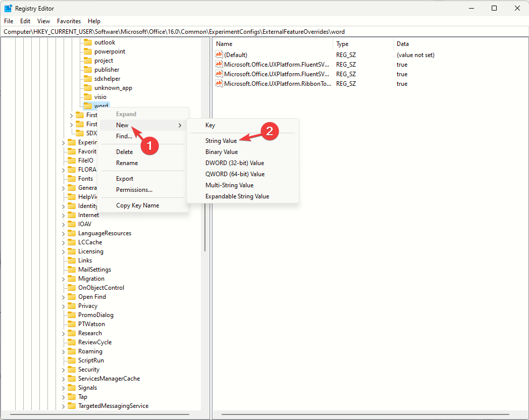Click the registry path address bar
The image size is (529, 420).
[264, 32]
